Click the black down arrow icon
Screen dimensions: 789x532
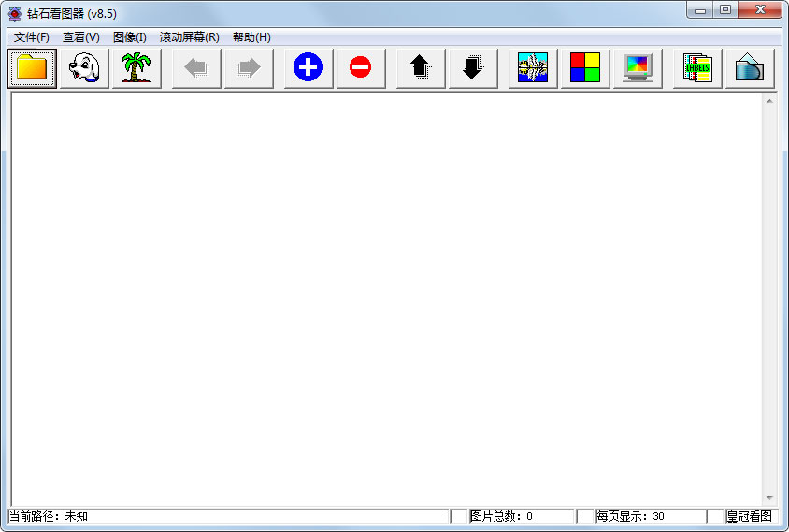[x=474, y=68]
